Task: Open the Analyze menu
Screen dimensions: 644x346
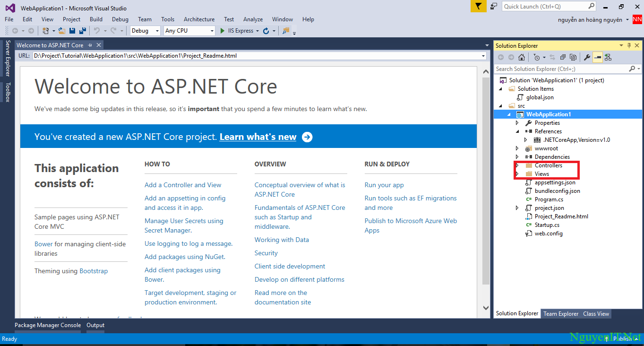Action: click(x=253, y=19)
